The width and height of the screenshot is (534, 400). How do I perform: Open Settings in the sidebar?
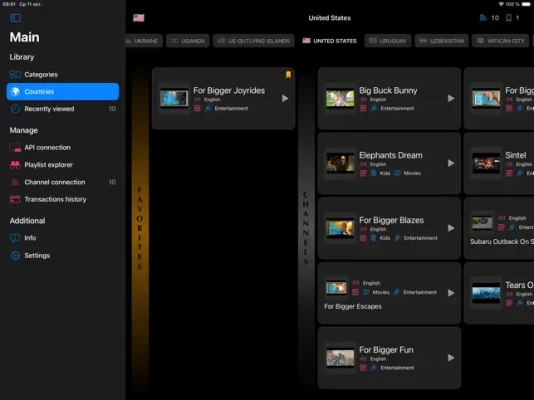[x=63, y=255]
